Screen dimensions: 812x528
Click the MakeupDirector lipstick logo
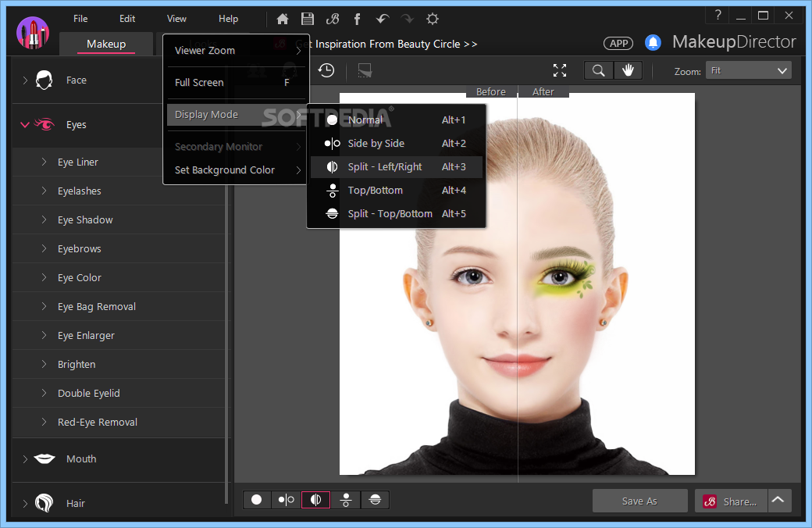pyautogui.click(x=33, y=33)
